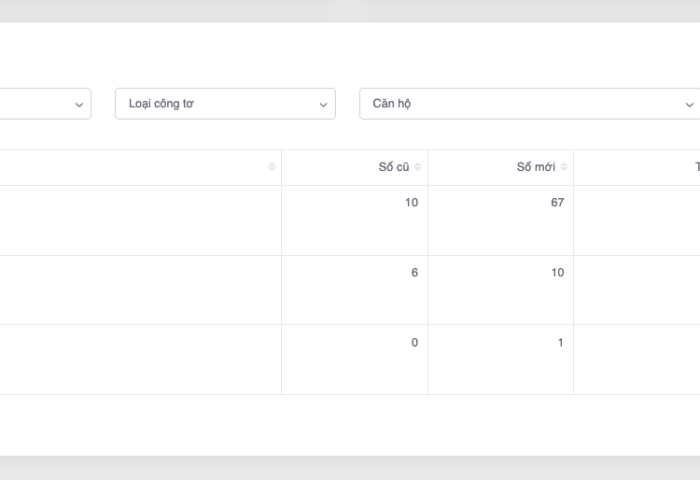Click sort icon beside Số cũ header
The width and height of the screenshot is (700, 480).
(x=418, y=167)
